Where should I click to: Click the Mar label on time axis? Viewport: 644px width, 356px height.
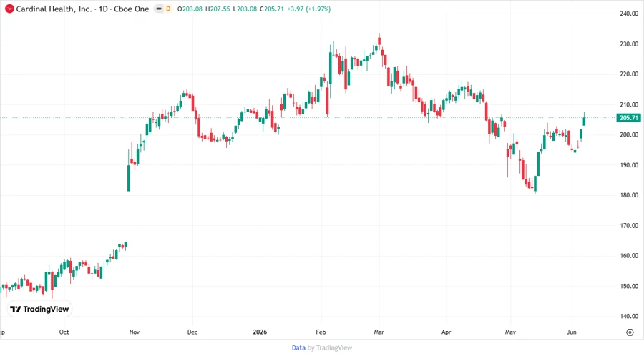[379, 332]
